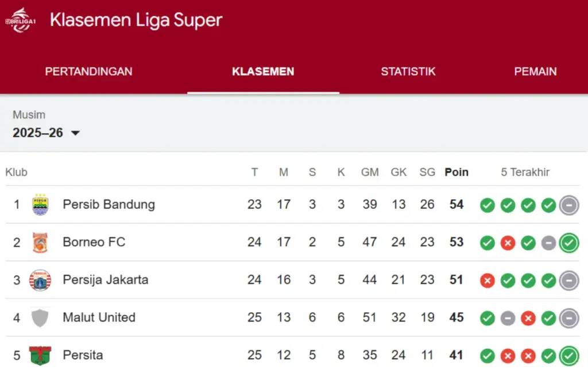Open Persib Bandung team page link
This screenshot has height=389, width=588.
pos(108,204)
